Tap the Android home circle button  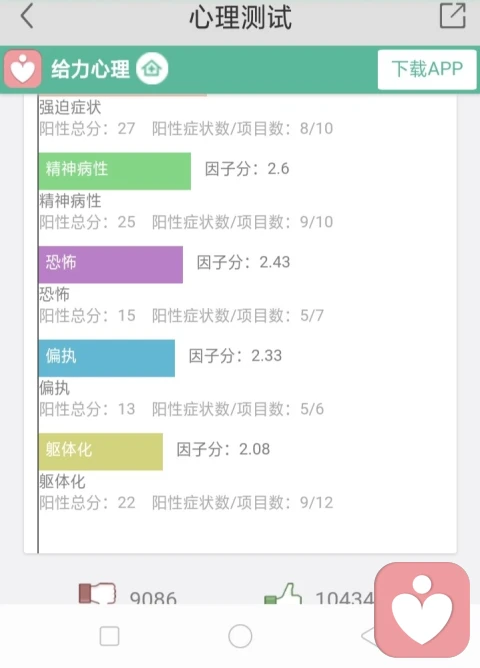coord(240,636)
